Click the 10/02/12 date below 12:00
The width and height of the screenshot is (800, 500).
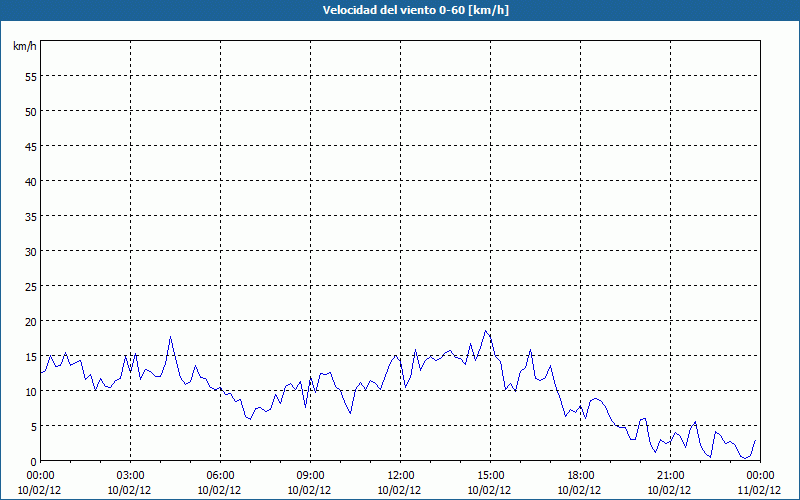[x=399, y=490]
